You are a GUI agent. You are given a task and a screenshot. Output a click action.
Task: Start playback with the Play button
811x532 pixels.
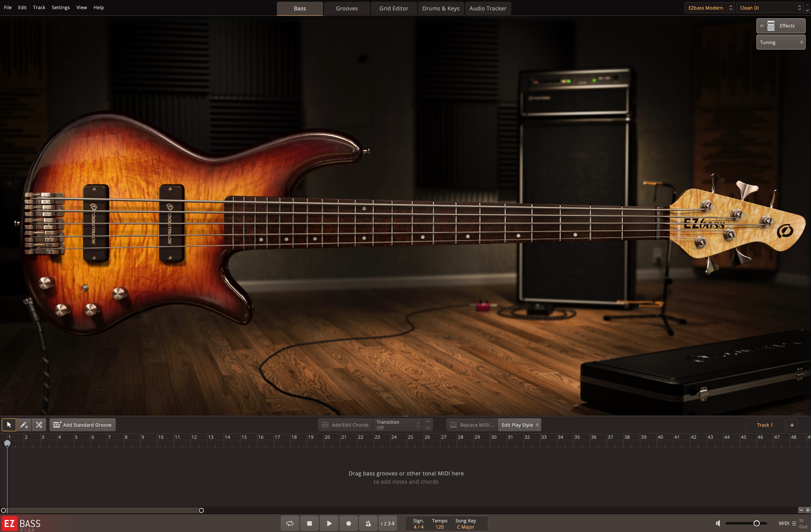coord(329,523)
